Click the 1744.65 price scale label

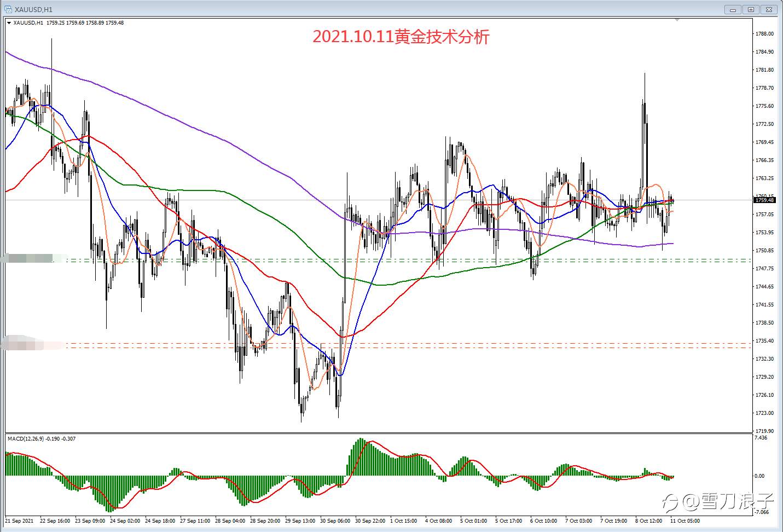tap(764, 287)
